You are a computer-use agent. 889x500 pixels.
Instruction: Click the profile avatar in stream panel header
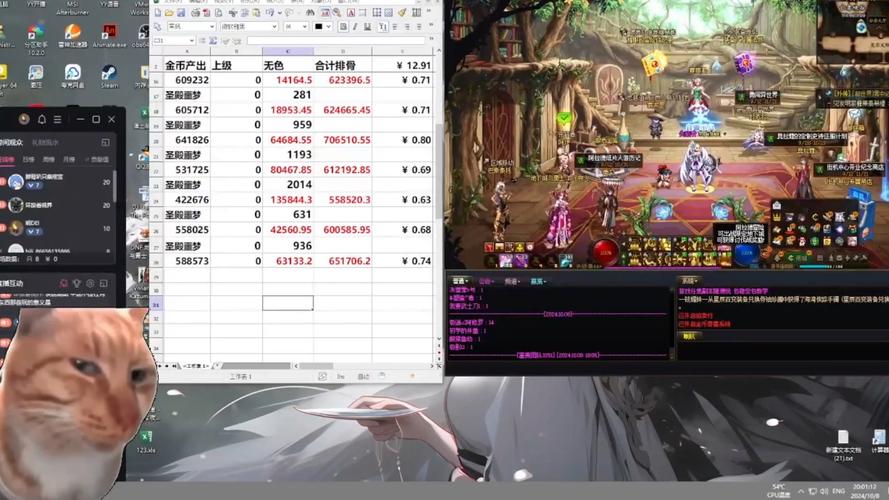[24, 119]
